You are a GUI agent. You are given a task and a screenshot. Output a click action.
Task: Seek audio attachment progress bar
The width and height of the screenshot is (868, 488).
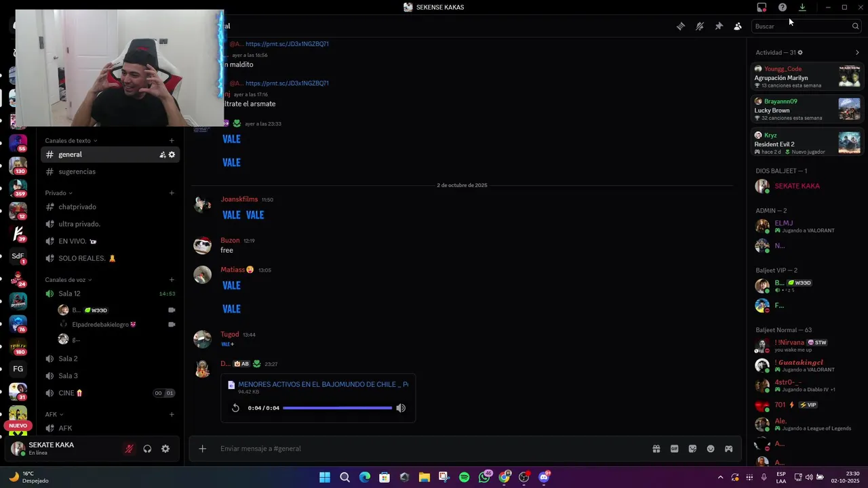(337, 408)
